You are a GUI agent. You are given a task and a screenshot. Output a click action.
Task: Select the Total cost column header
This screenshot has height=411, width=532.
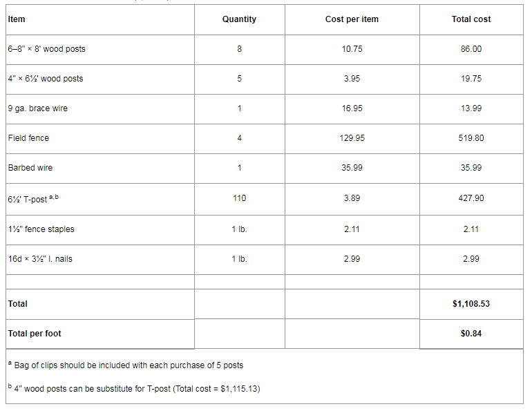pyautogui.click(x=471, y=19)
